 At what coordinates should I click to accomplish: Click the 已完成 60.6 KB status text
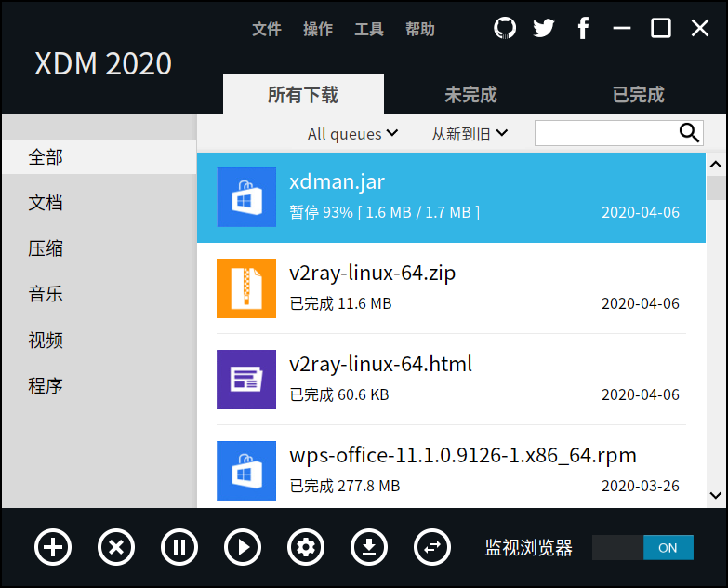pos(339,394)
